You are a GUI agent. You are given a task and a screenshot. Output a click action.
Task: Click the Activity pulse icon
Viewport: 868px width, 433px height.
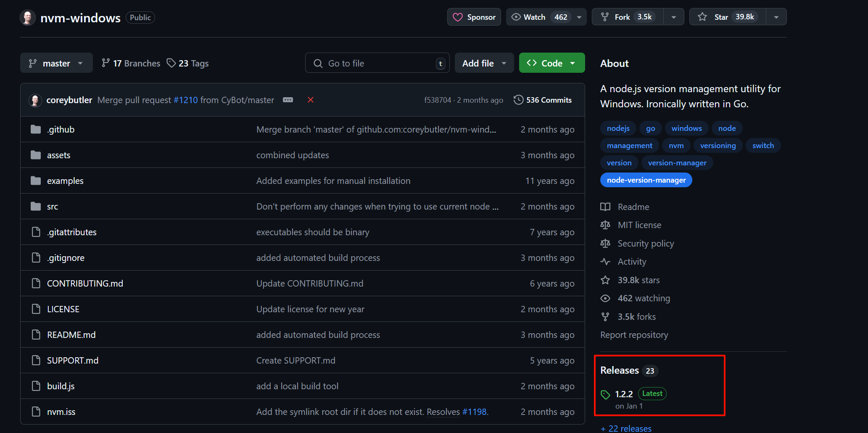pyautogui.click(x=605, y=262)
